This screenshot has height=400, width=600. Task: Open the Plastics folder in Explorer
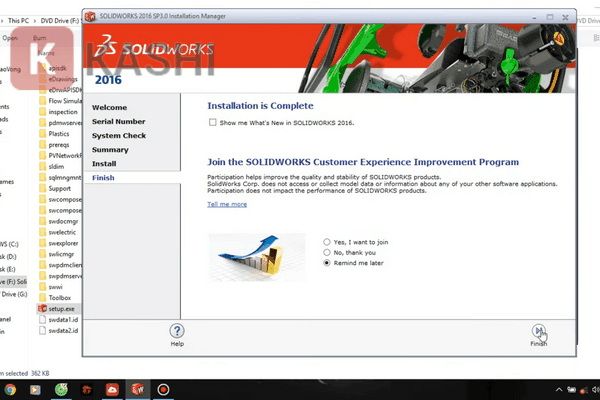click(54, 134)
